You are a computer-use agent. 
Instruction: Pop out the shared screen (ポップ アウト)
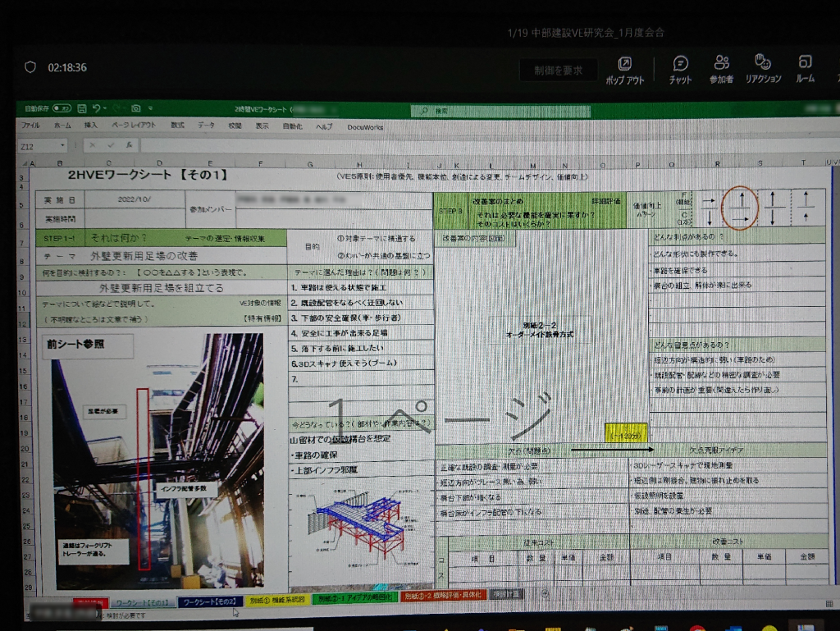click(624, 71)
